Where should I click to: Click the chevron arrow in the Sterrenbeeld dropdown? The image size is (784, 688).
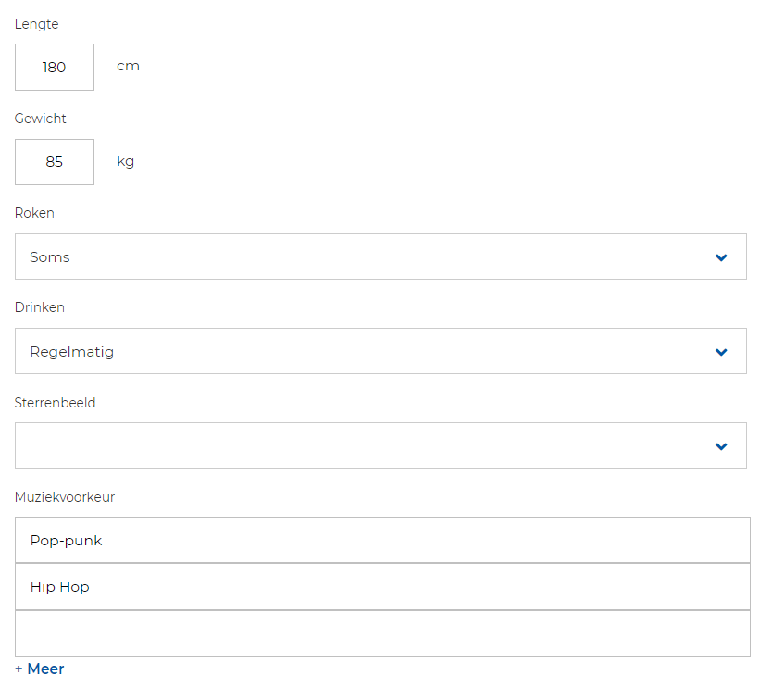tap(721, 446)
